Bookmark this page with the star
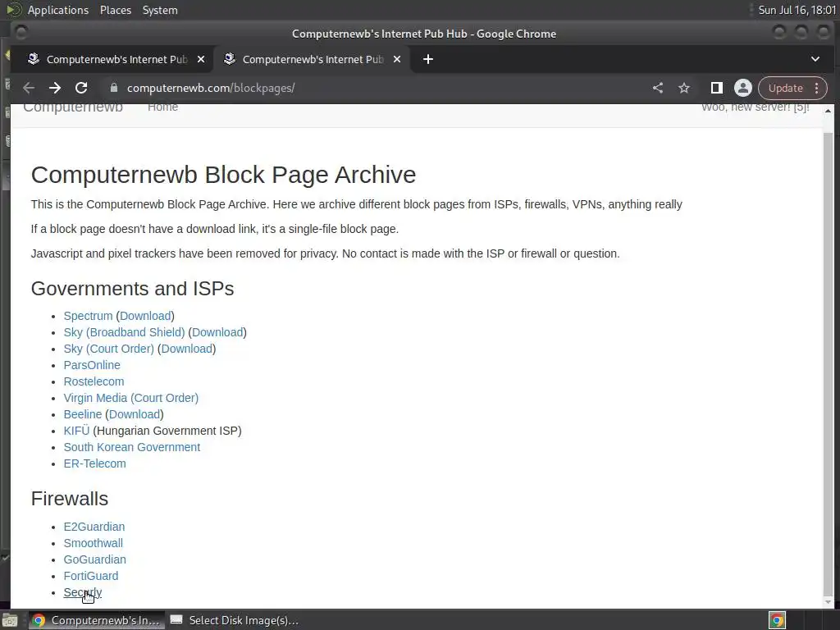 pyautogui.click(x=684, y=88)
